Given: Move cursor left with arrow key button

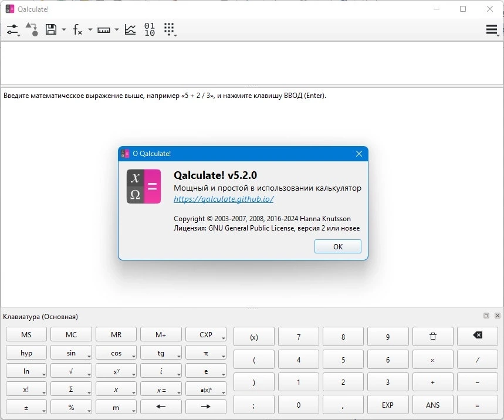Looking at the screenshot, I should click(161, 407).
